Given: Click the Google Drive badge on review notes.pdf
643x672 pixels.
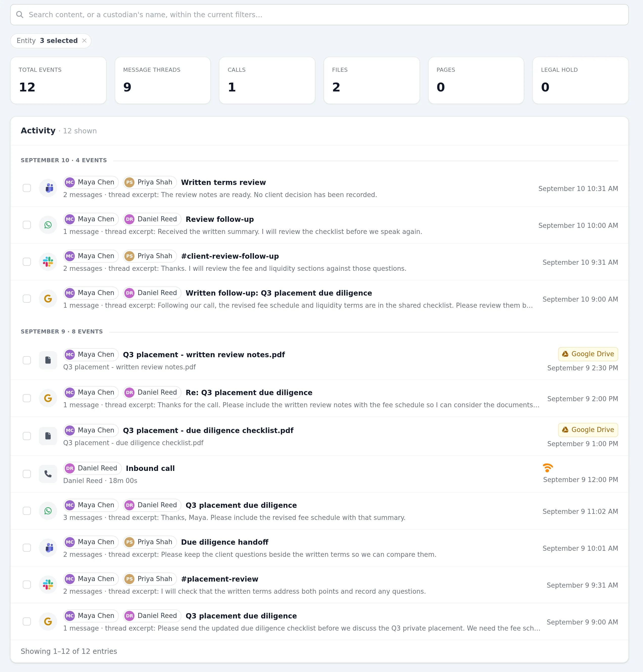Looking at the screenshot, I should point(588,354).
